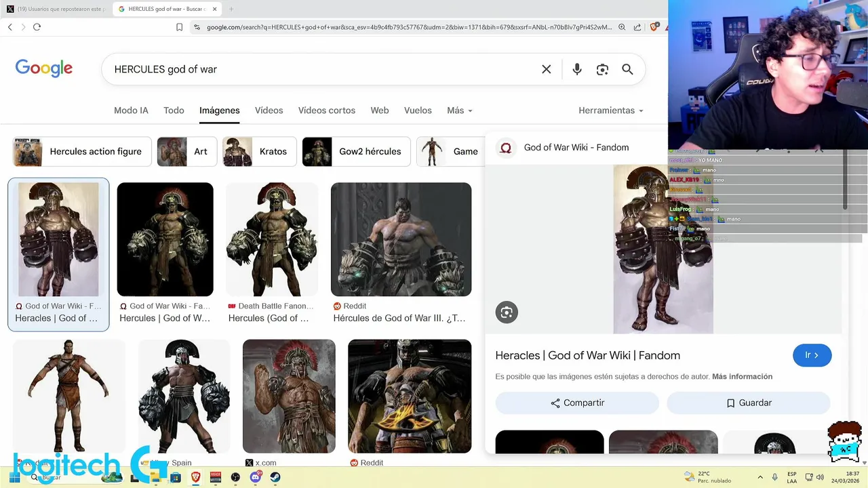This screenshot has width=868, height=488.
Task: Click the Compartir button
Action: pos(577,403)
